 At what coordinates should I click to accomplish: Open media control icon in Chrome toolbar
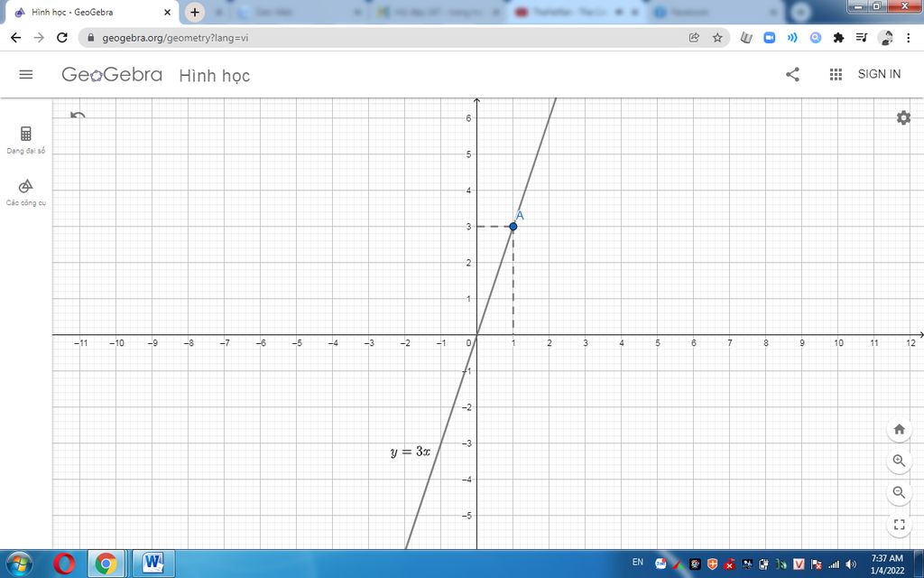[862, 38]
